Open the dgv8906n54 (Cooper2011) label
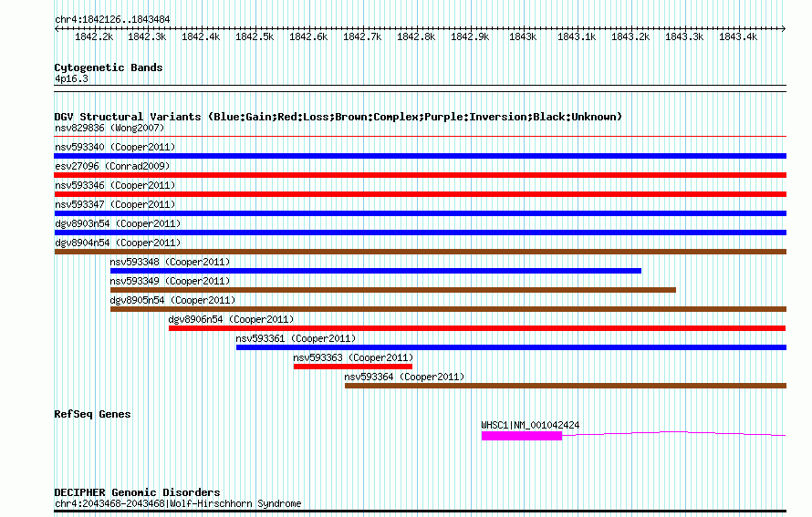Screen dimensions: 812x517 (231, 319)
